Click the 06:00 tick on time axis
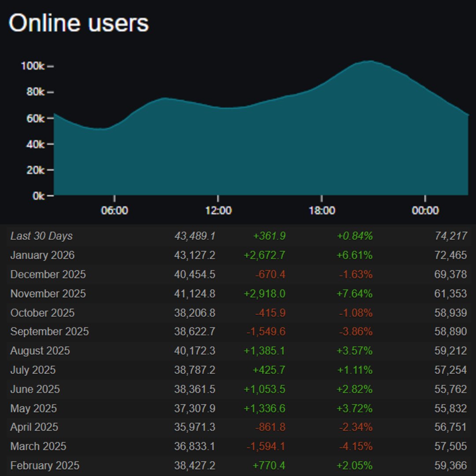The height and width of the screenshot is (476, 476). [114, 210]
